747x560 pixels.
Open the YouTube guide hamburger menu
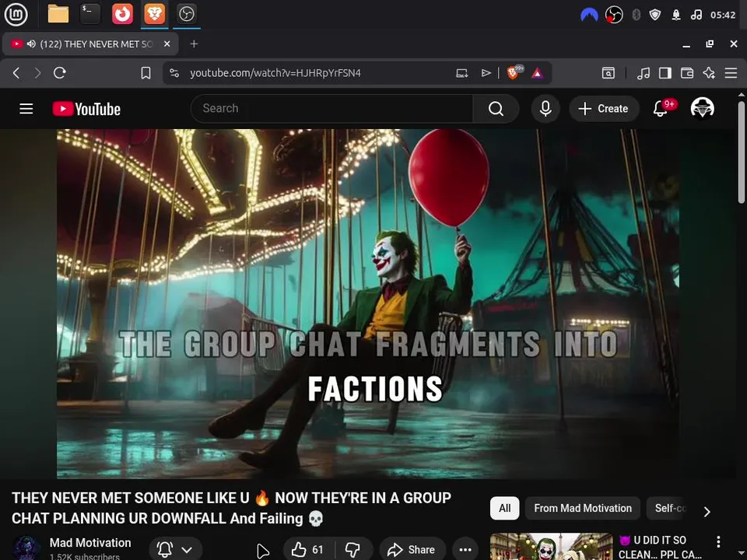click(x=26, y=109)
